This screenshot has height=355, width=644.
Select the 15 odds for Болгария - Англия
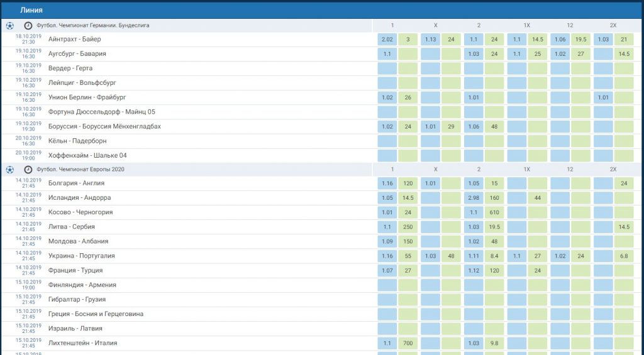coord(494,183)
